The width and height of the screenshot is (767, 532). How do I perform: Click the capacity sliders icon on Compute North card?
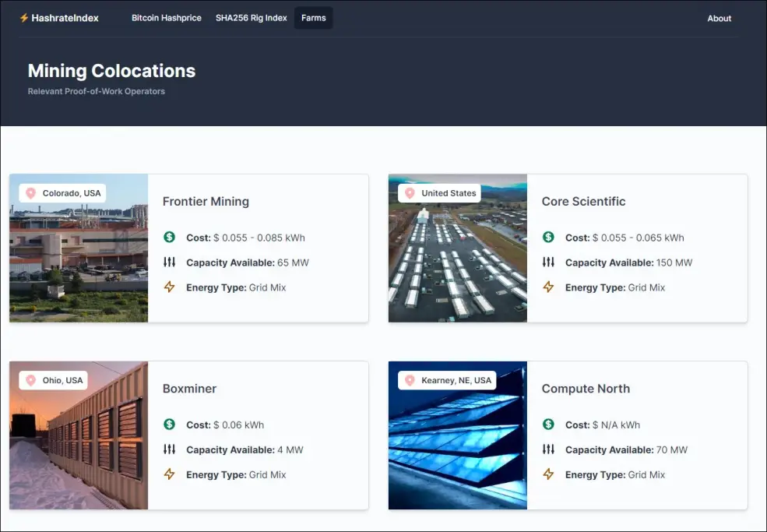point(548,449)
